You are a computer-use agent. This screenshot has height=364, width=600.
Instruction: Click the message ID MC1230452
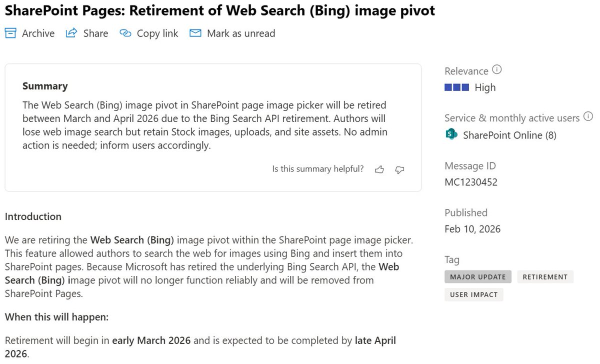(470, 182)
